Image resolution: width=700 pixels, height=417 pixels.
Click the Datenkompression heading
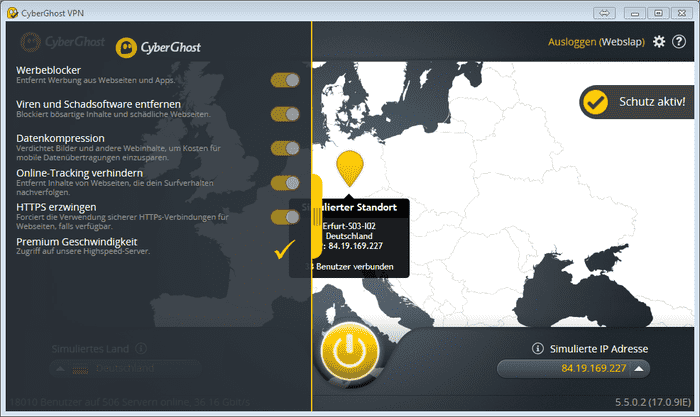pyautogui.click(x=60, y=138)
